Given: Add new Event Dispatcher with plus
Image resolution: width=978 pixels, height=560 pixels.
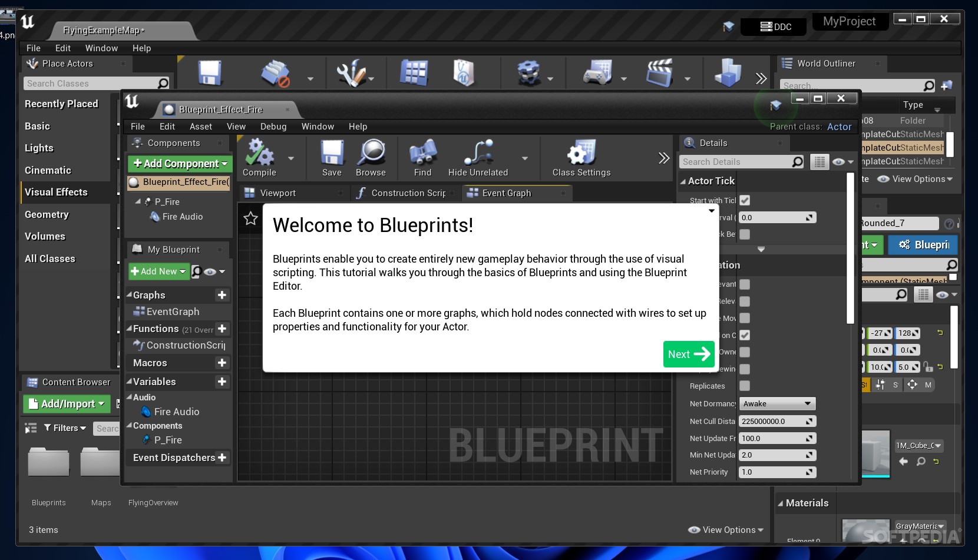Looking at the screenshot, I should click(x=222, y=458).
